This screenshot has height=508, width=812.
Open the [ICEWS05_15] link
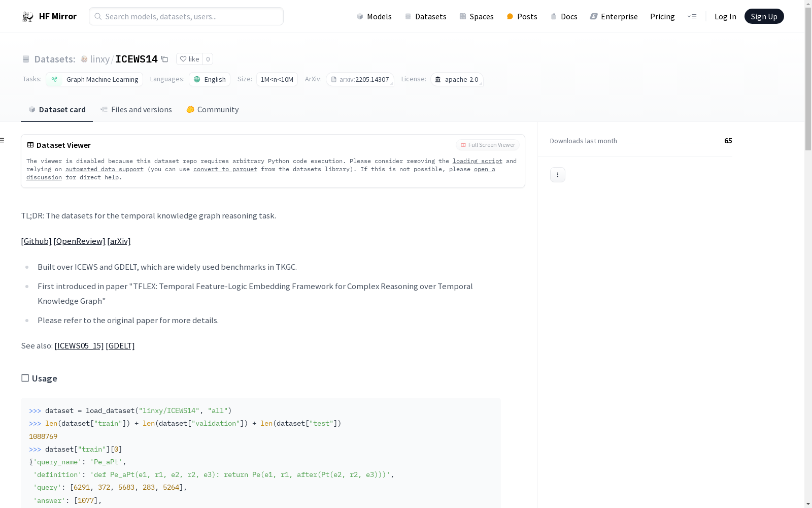(79, 345)
